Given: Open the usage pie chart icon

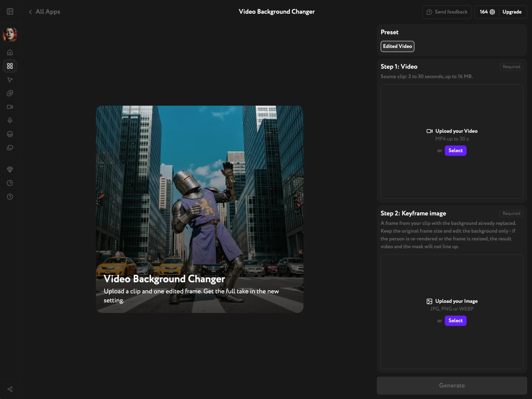Looking at the screenshot, I should 10,183.
